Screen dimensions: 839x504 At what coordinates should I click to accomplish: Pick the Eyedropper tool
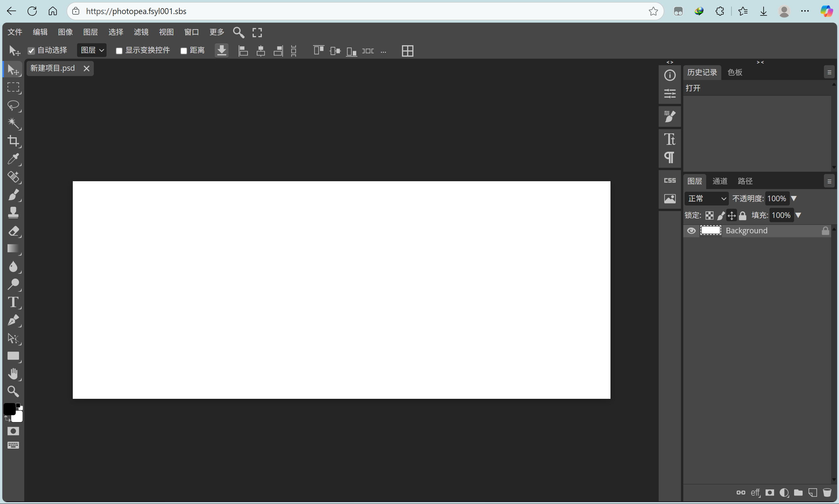pyautogui.click(x=13, y=159)
